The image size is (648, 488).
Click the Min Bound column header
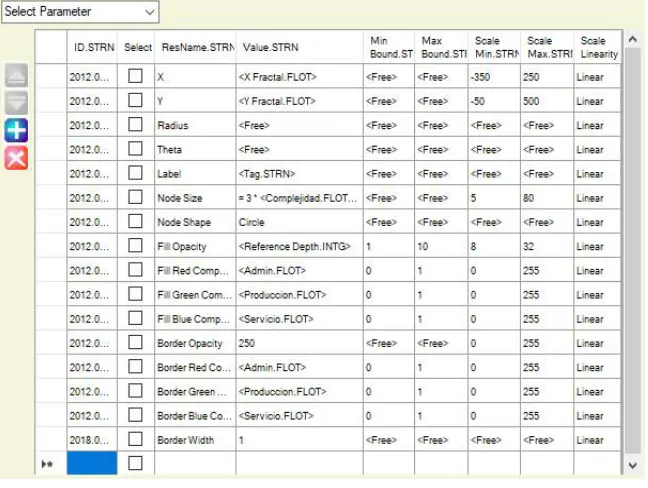(389, 47)
